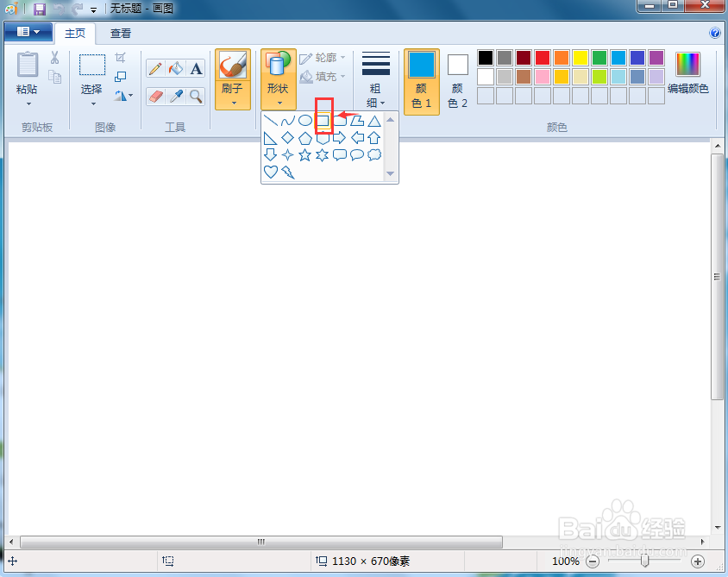The width and height of the screenshot is (728, 577).
Task: Expand the Paste dropdown arrow
Action: pyautogui.click(x=28, y=104)
